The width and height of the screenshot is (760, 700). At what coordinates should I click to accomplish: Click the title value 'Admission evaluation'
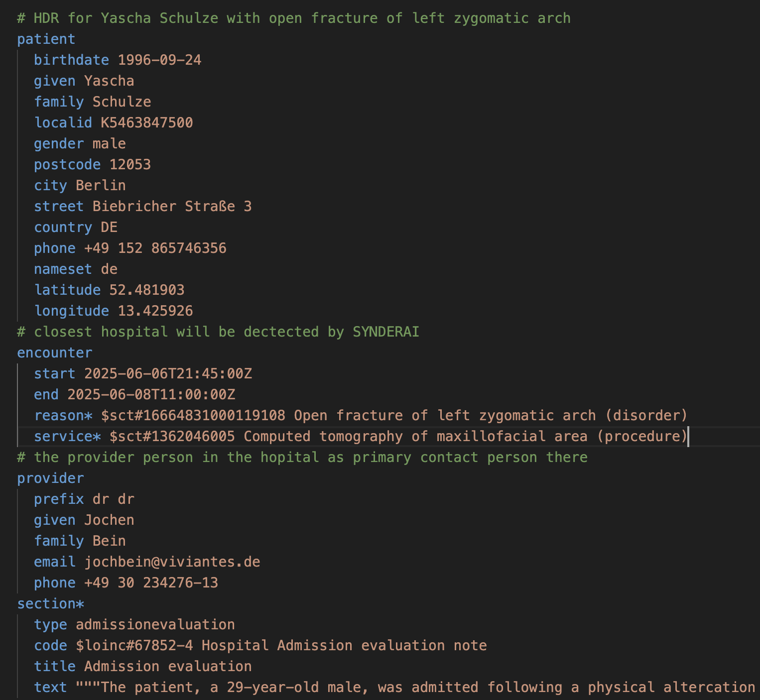168,667
